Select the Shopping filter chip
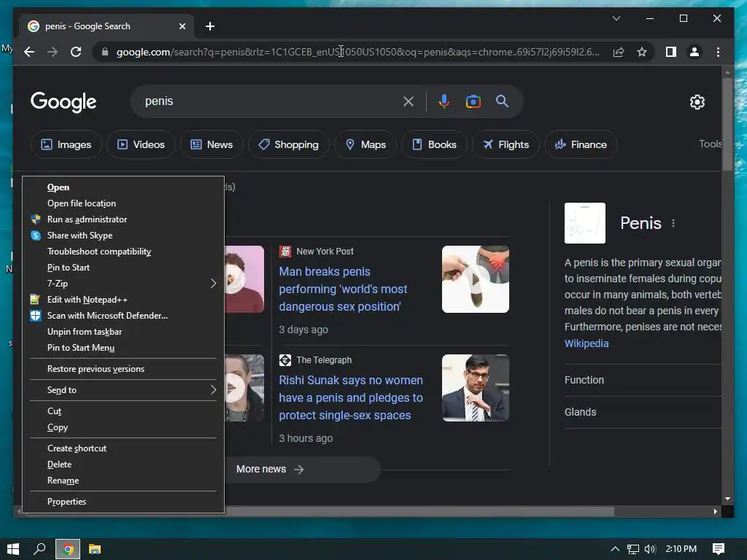The height and width of the screenshot is (560, 747). 288,144
